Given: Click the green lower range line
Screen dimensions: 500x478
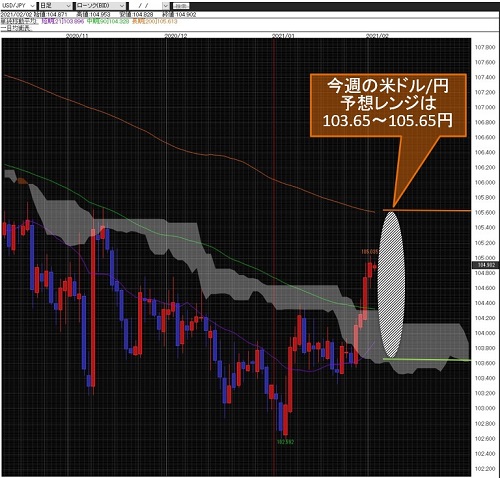Looking at the screenshot, I should coord(427,360).
